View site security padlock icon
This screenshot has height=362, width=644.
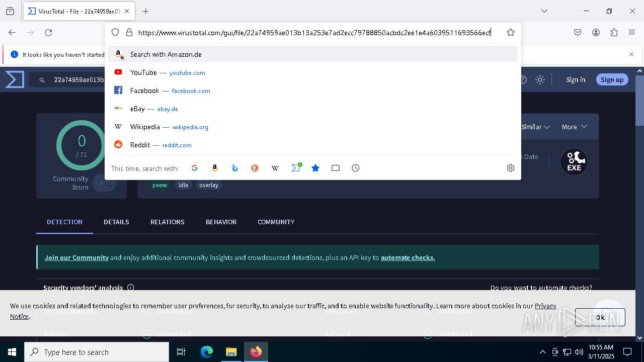(129, 32)
